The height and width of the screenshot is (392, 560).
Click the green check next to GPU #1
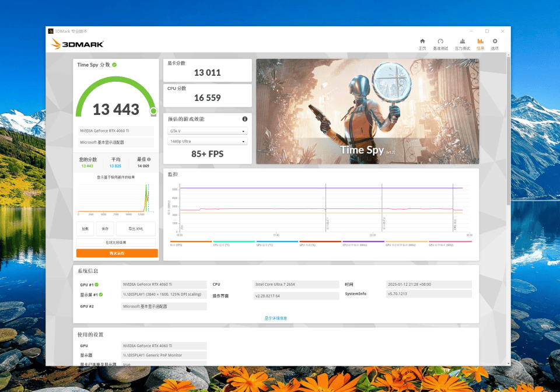pyautogui.click(x=97, y=285)
